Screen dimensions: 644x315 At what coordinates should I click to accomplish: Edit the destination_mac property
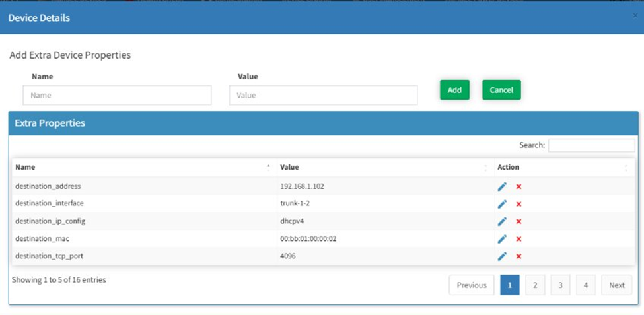click(502, 238)
